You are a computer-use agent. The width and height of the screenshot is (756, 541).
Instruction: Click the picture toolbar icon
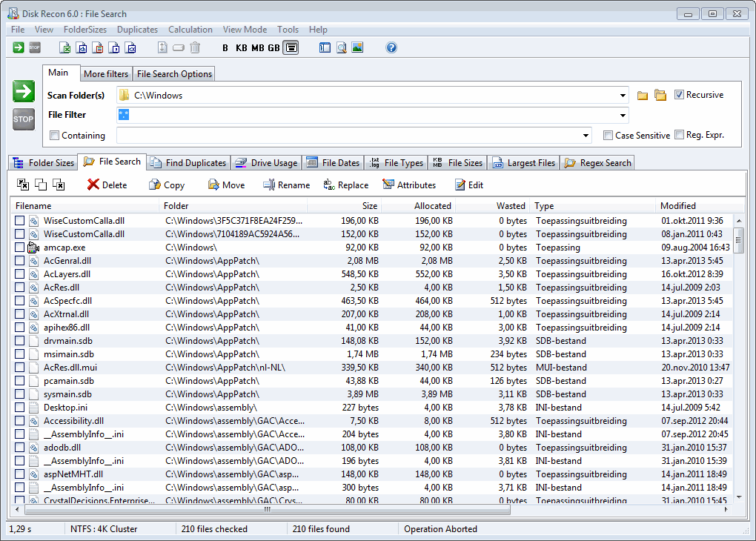357,47
